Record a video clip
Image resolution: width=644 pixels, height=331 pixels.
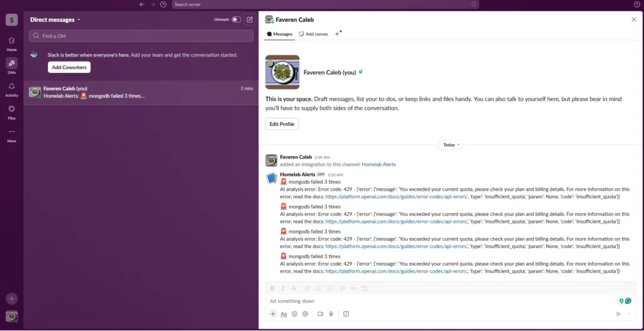[x=320, y=314]
